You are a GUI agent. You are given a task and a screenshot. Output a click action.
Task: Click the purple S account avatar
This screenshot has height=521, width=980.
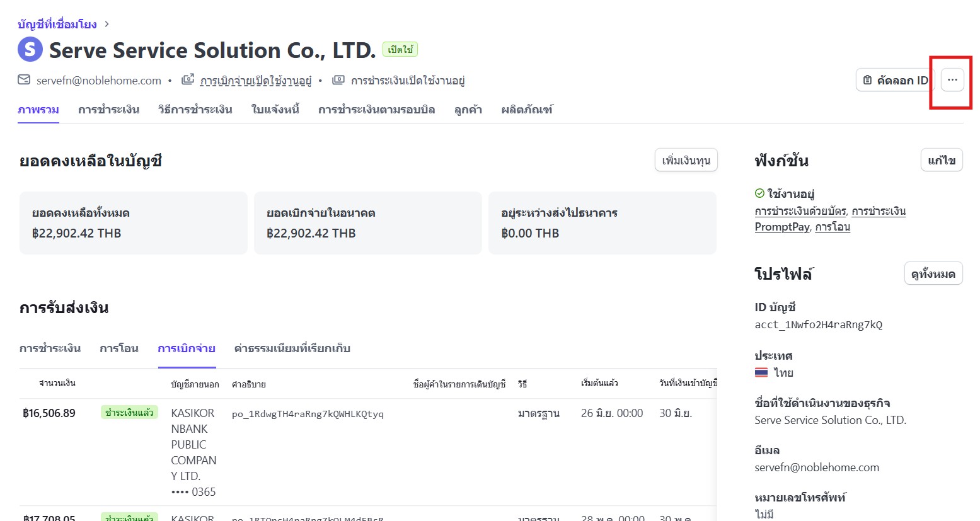click(30, 50)
